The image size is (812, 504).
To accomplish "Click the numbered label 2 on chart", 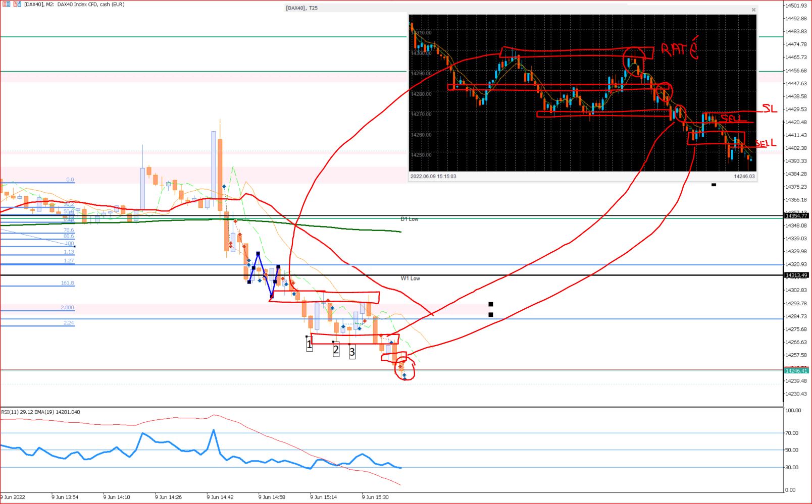I will coord(336,349).
